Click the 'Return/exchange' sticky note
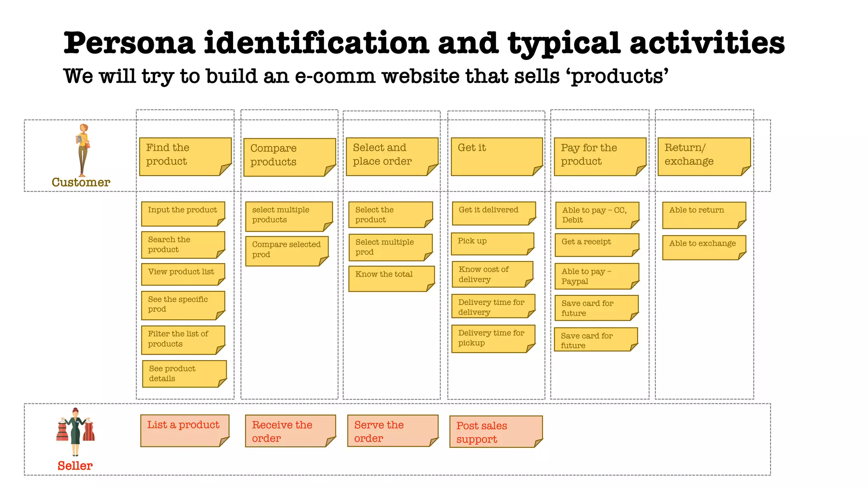This screenshot has height=488, width=868. [x=704, y=156]
